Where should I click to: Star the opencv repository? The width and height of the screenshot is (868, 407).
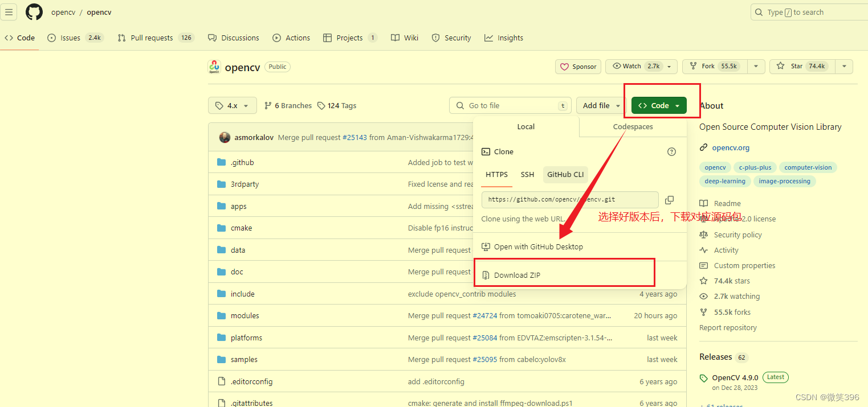click(802, 67)
